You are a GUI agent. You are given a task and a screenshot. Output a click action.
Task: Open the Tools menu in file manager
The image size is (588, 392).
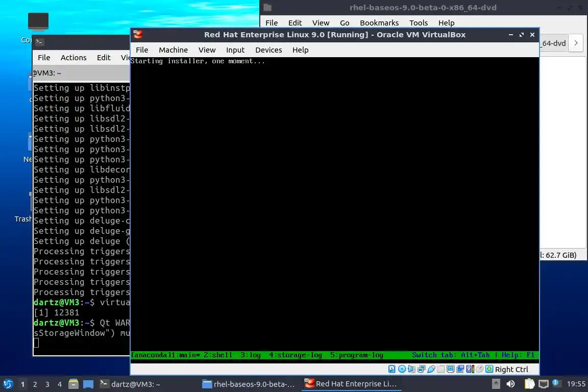point(419,23)
